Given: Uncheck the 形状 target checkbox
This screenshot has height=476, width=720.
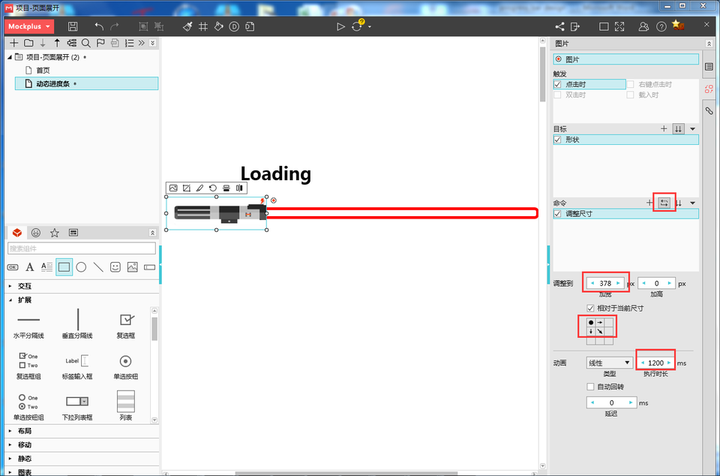Looking at the screenshot, I should click(557, 140).
